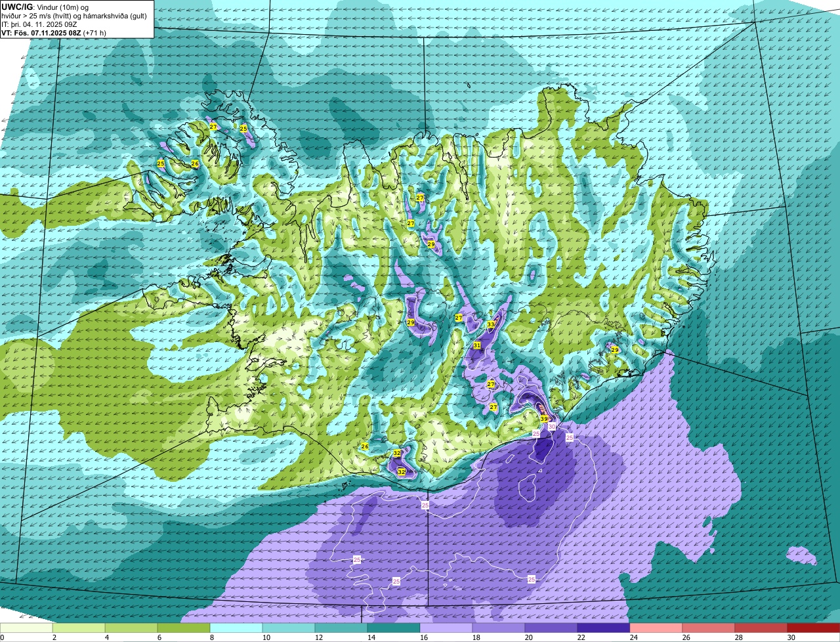Click the legend tick label 2
The width and height of the screenshot is (840, 642).
[54, 637]
